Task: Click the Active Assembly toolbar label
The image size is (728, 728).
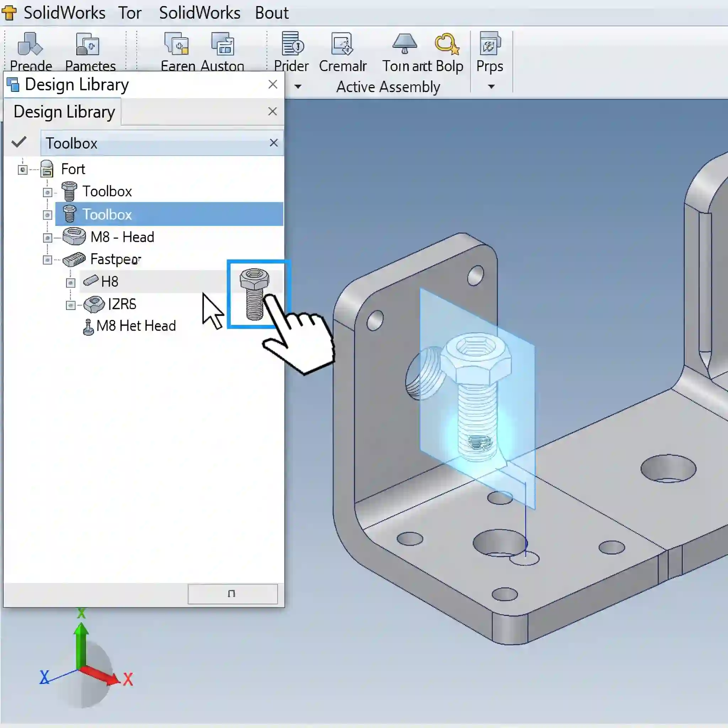Action: coord(388,87)
